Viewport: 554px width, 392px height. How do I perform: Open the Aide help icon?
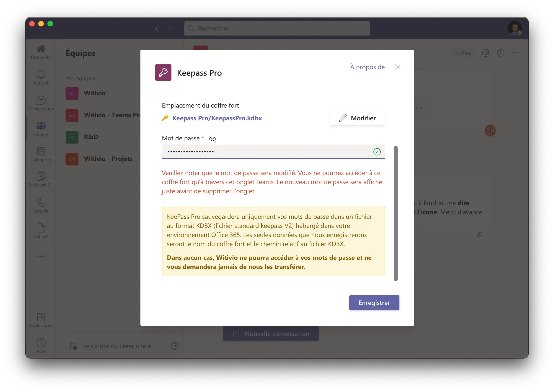click(41, 346)
